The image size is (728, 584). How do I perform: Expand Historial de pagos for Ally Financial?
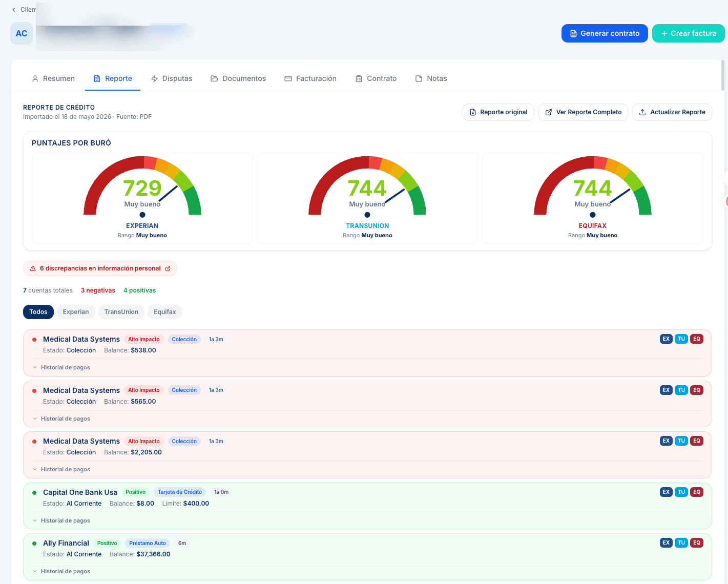(x=61, y=571)
